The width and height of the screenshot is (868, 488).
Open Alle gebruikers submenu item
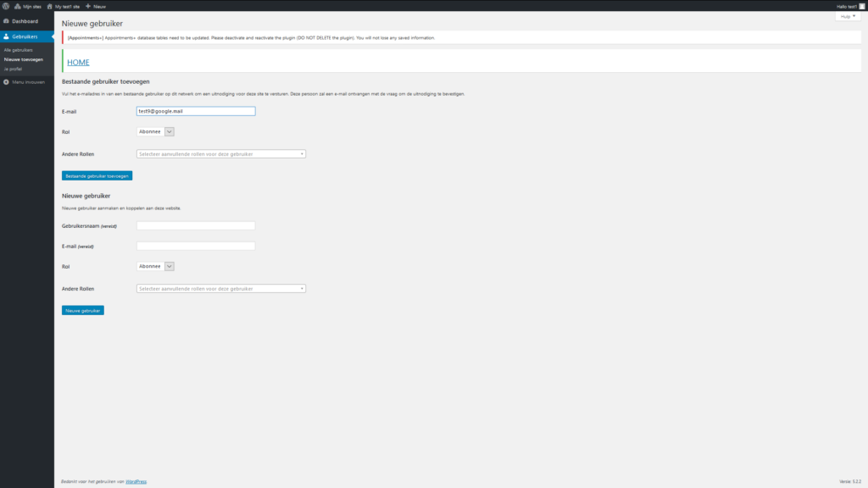click(19, 50)
